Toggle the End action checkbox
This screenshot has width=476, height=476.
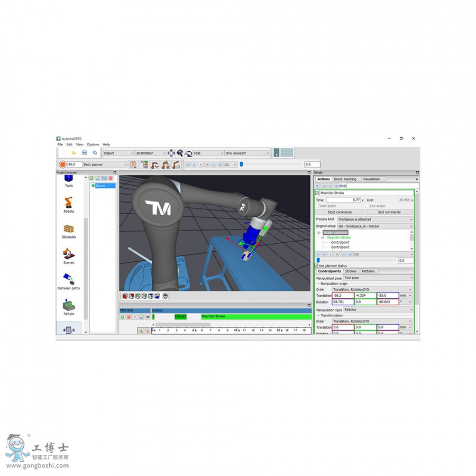pyautogui.click(x=368, y=206)
